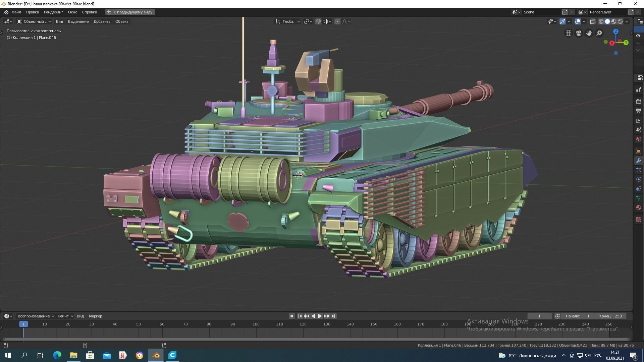Open the Выделение menu
Image resolution: width=644 pixels, height=362 pixels.
[x=78, y=21]
